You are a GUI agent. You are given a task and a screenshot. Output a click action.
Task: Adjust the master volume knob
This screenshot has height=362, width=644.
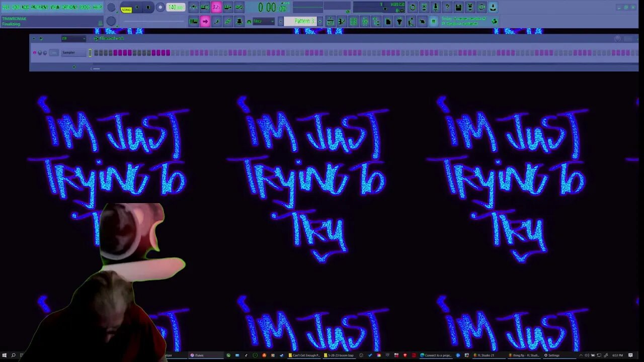pyautogui.click(x=111, y=7)
